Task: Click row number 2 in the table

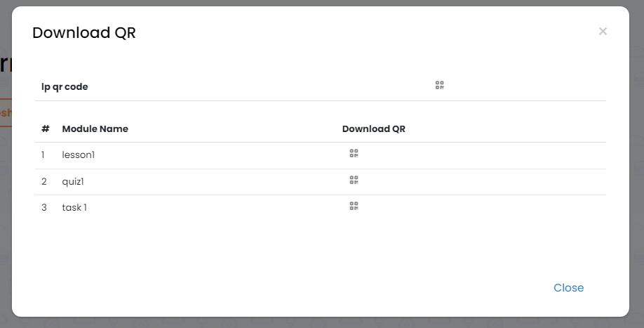Action: tap(43, 181)
